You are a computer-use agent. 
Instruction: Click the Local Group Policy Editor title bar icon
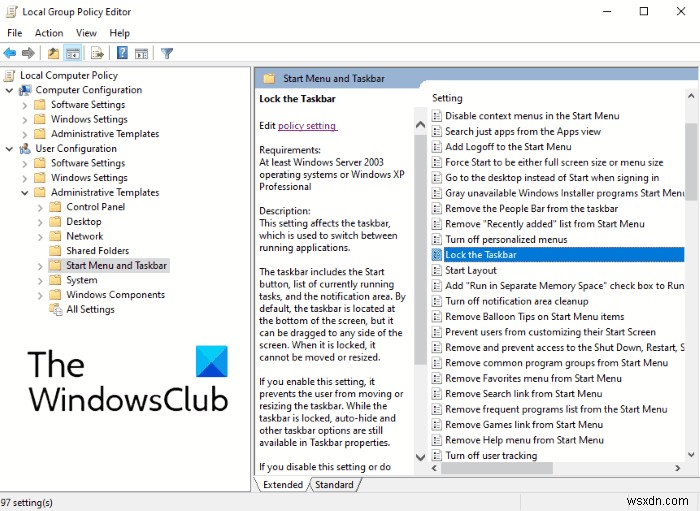[12, 12]
